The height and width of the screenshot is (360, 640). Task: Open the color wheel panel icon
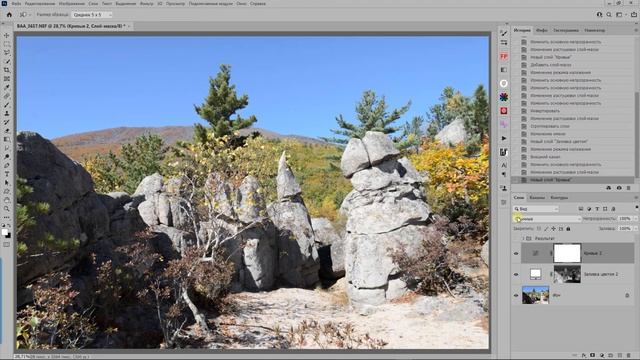pyautogui.click(x=504, y=97)
